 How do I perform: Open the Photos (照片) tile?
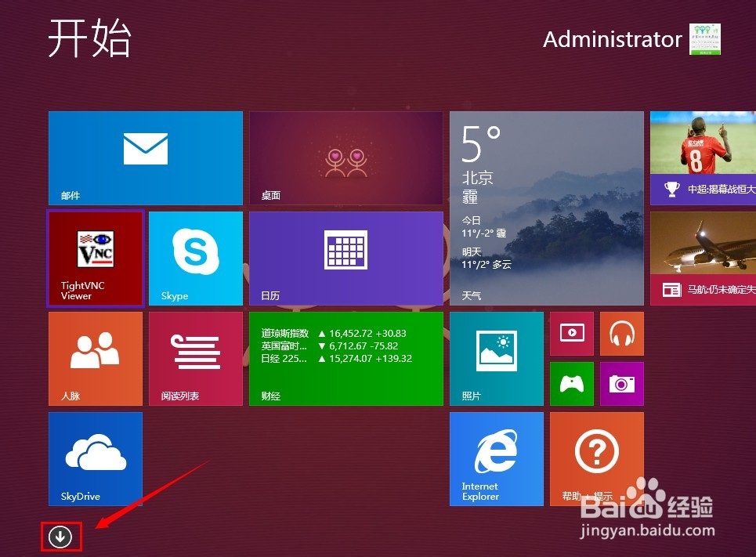tap(497, 359)
